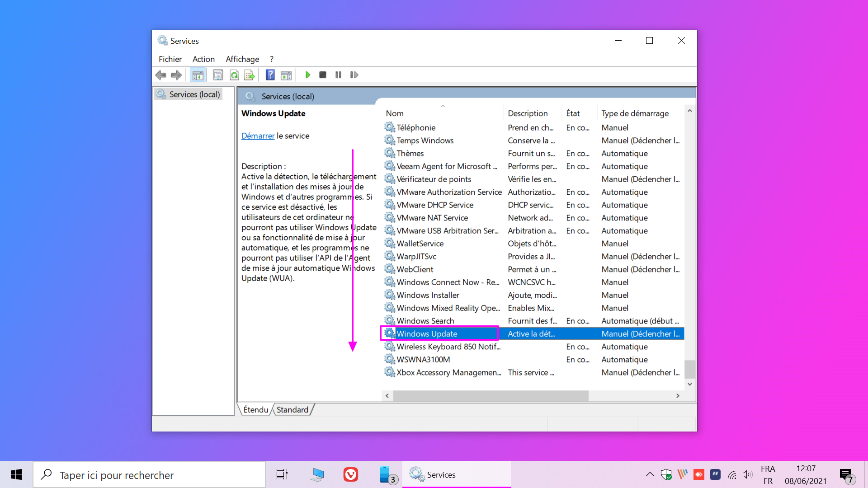Switch to the Étendu tab

click(256, 410)
